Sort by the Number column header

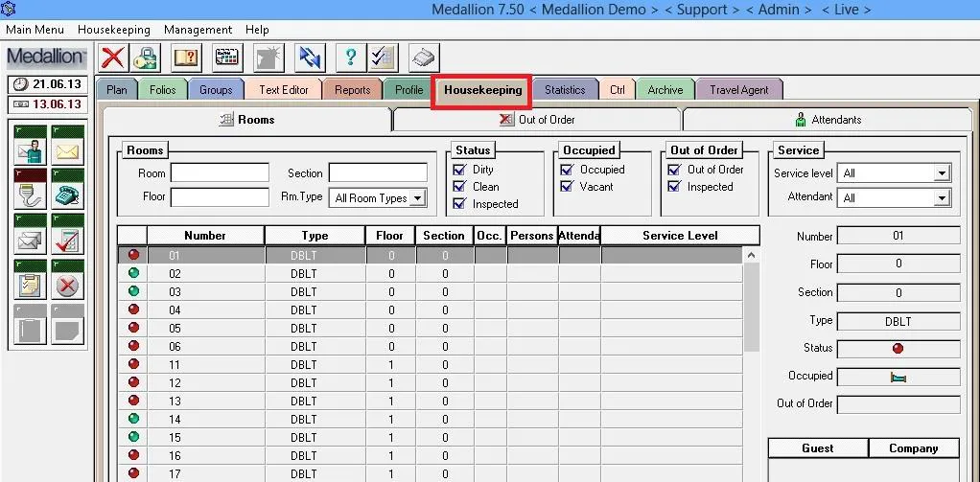pyautogui.click(x=205, y=236)
